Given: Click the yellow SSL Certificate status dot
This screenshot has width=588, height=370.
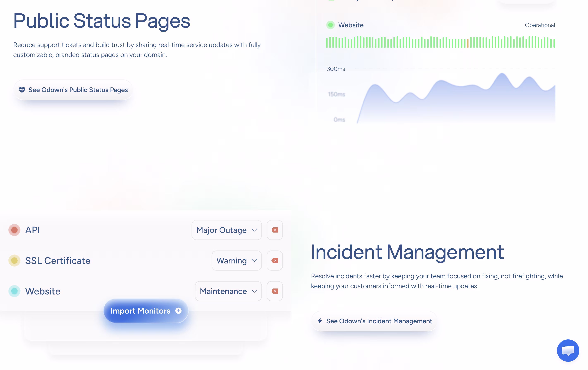Looking at the screenshot, I should click(x=14, y=261).
